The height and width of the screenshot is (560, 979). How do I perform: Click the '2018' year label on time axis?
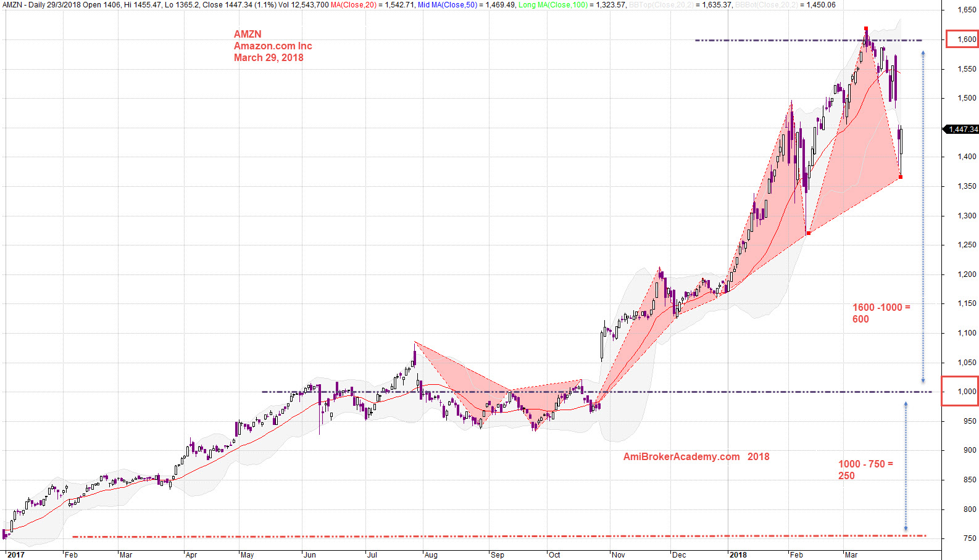pyautogui.click(x=738, y=555)
